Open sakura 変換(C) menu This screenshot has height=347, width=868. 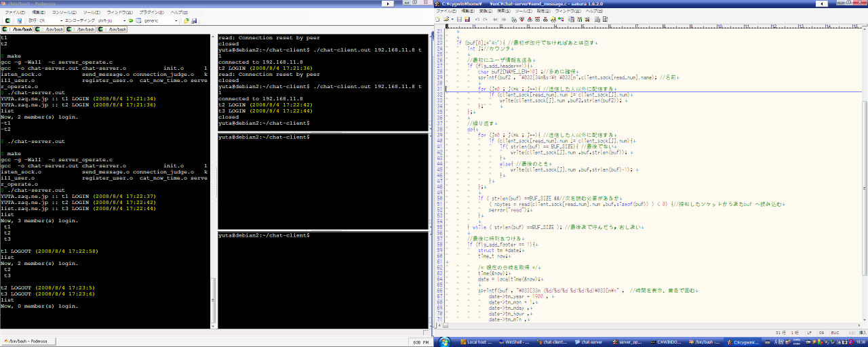486,11
